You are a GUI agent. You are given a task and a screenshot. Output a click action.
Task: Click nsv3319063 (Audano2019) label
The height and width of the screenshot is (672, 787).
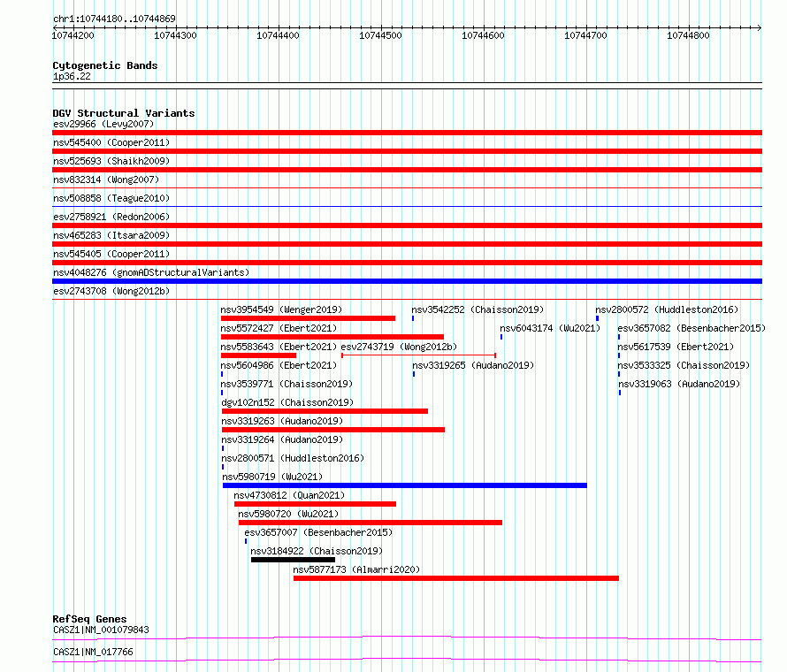[679, 384]
